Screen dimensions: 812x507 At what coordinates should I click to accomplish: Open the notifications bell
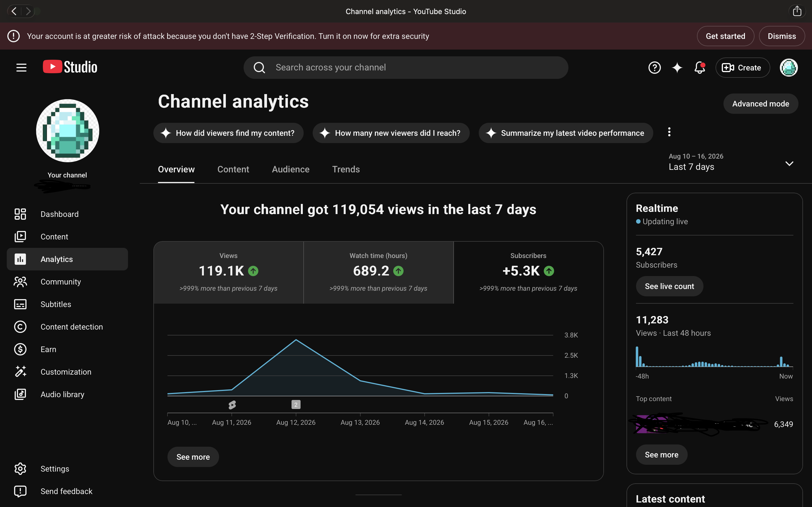pyautogui.click(x=700, y=67)
